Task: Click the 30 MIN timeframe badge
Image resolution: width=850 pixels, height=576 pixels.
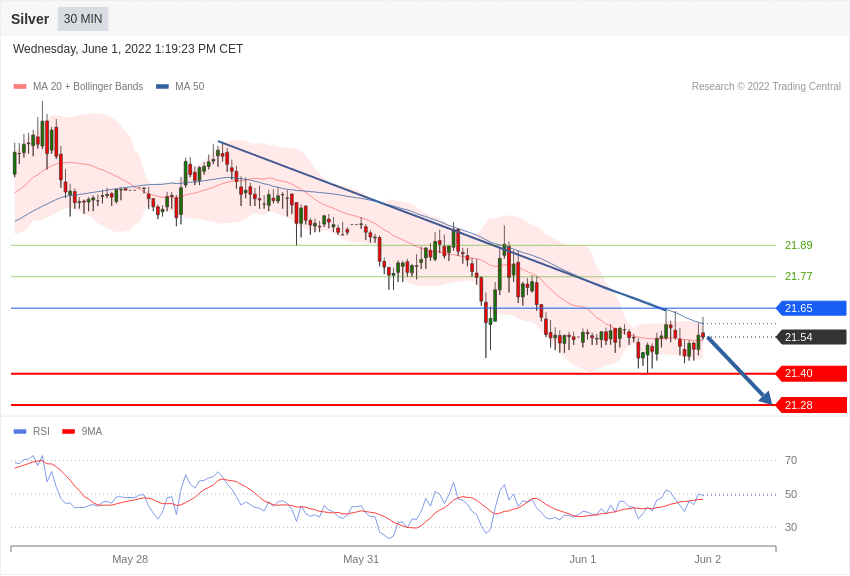Action: [x=83, y=19]
